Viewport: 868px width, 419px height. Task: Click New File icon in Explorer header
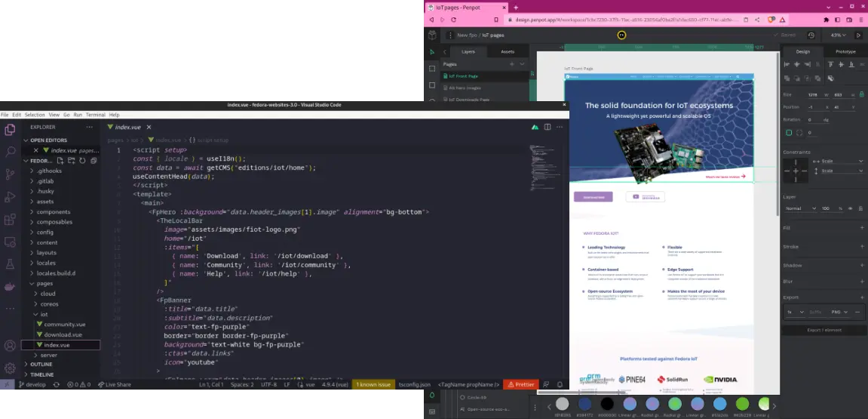click(60, 161)
